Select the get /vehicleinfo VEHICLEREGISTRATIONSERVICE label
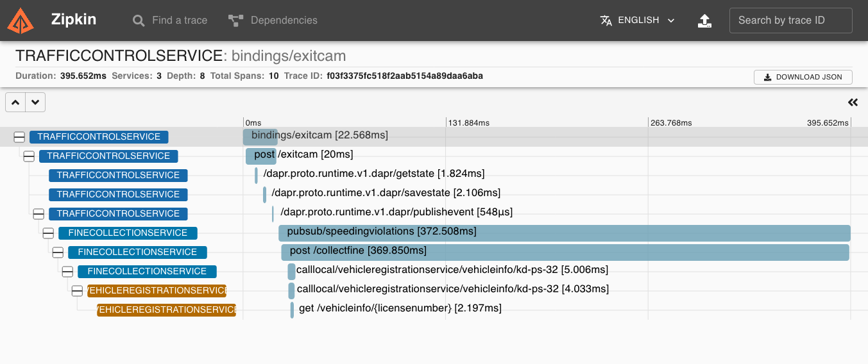The width and height of the screenshot is (868, 364). pos(166,310)
